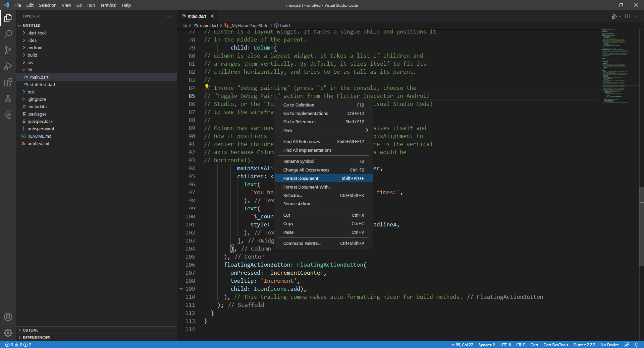Open the Selection menu
This screenshot has height=348, width=644.
point(48,5)
